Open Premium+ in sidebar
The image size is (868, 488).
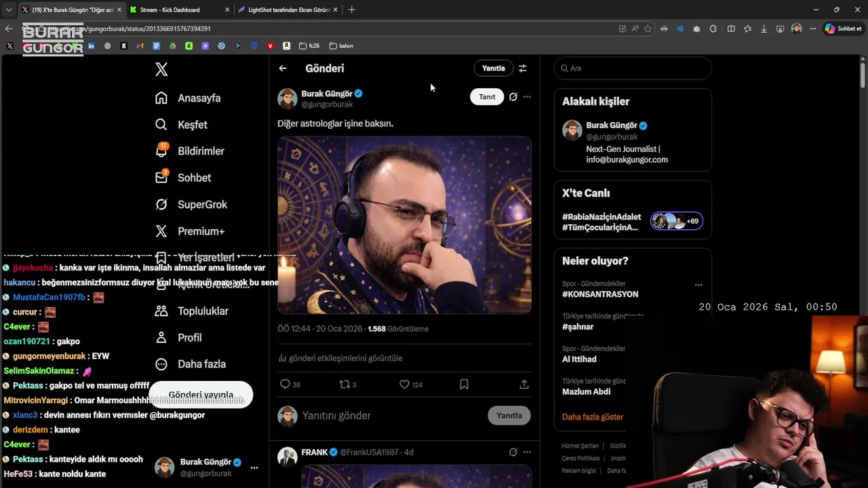coord(190,231)
